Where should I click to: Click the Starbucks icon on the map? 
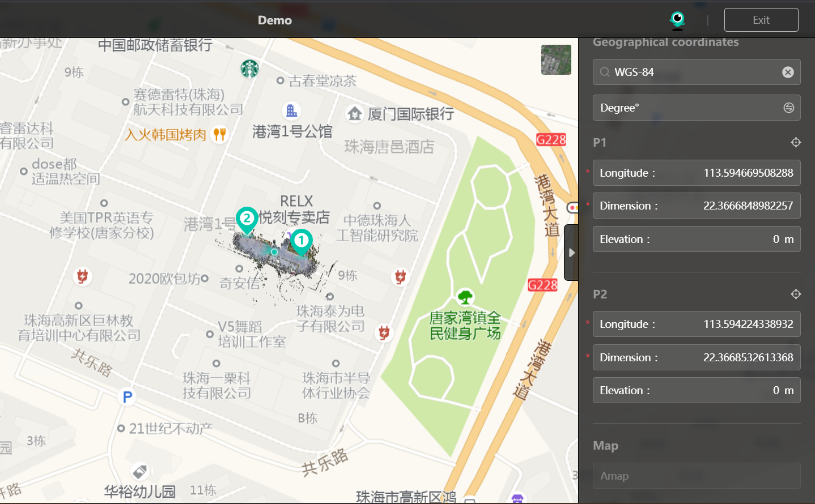click(249, 69)
